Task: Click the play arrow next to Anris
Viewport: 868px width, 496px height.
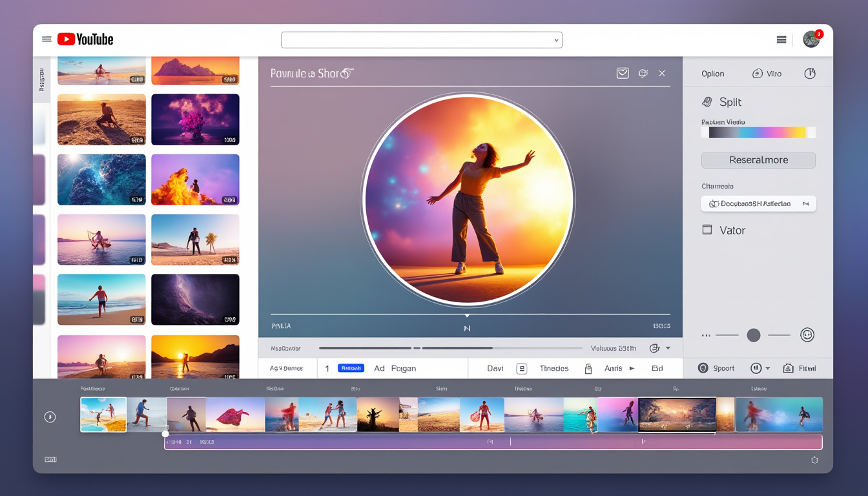Action: pos(632,368)
